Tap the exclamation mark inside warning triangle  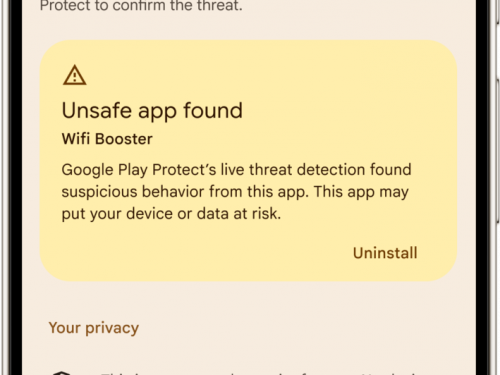[x=75, y=77]
